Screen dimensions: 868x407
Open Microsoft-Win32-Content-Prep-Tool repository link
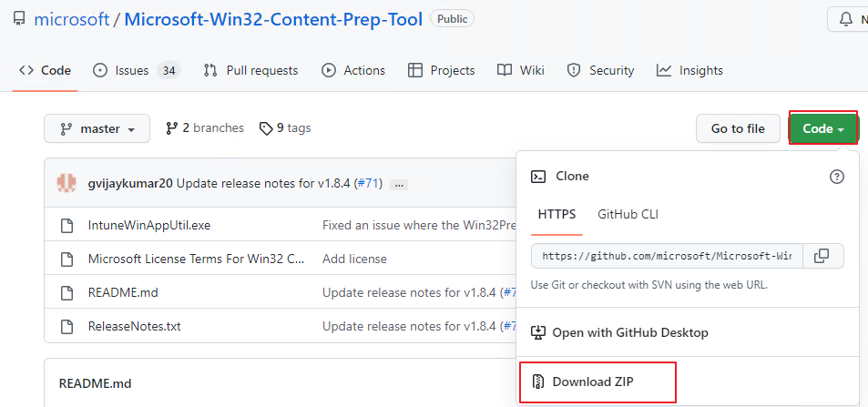tap(273, 19)
